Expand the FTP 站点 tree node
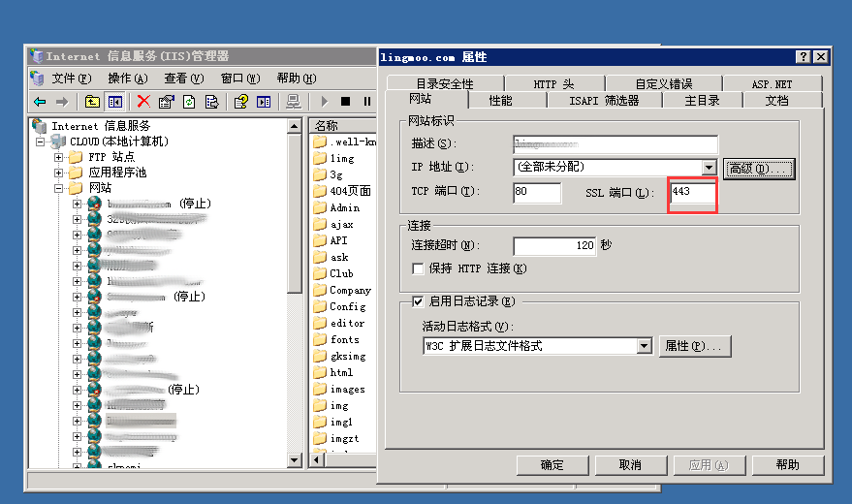 click(x=59, y=157)
